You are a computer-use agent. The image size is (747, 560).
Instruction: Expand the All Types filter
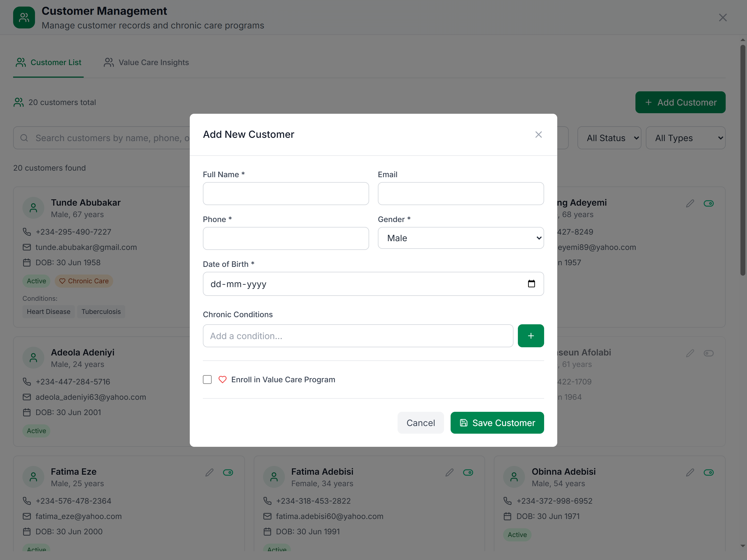point(685,138)
